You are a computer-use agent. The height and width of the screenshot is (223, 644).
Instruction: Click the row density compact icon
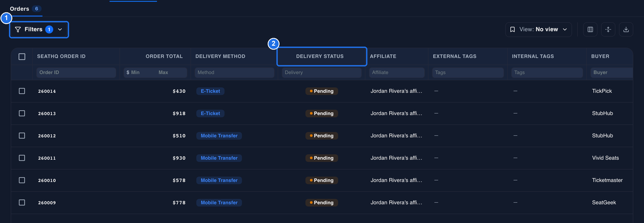point(608,29)
